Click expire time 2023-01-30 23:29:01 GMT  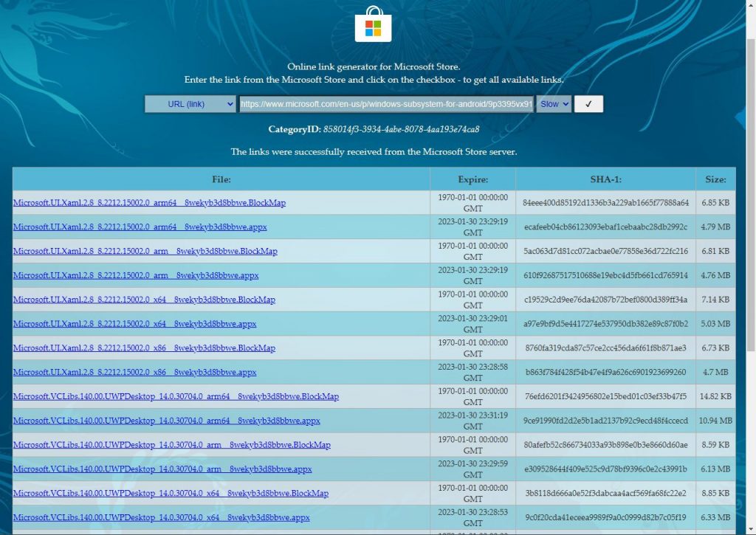(x=473, y=324)
